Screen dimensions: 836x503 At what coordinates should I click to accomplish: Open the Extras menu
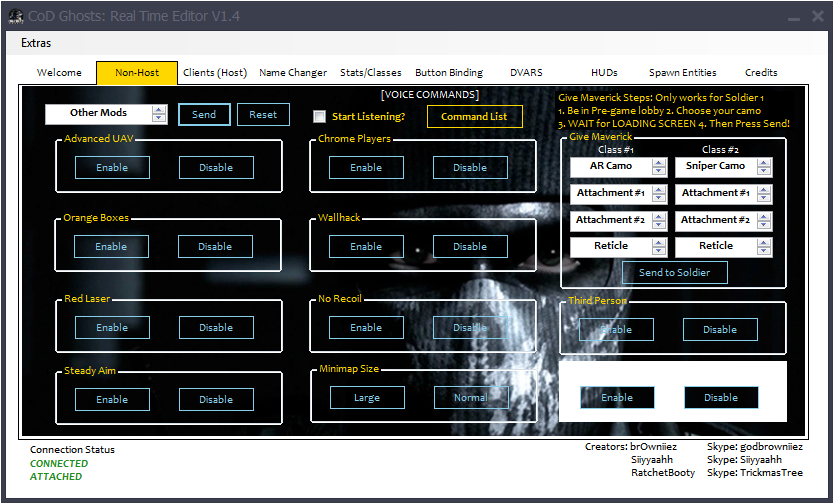pyautogui.click(x=36, y=43)
